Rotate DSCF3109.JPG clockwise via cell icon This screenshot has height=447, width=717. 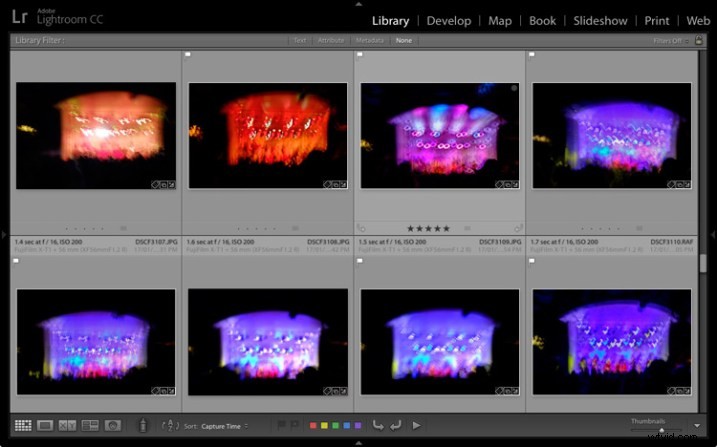tap(519, 228)
